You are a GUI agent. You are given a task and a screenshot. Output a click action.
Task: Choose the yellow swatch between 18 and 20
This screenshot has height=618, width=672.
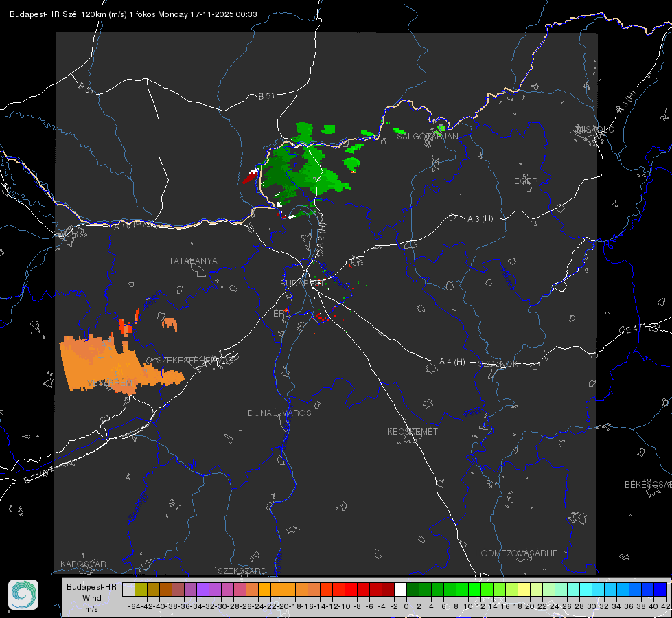[x=524, y=590]
